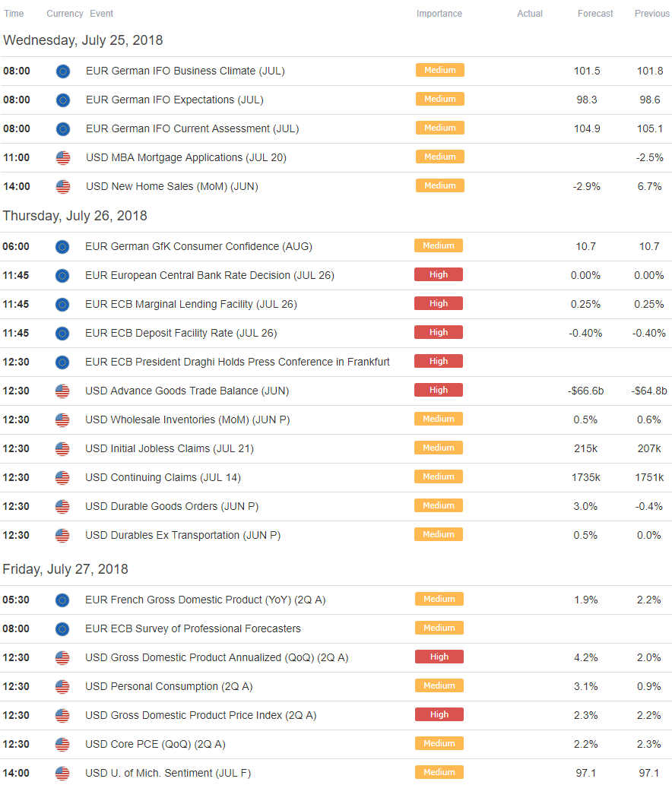Click the US flag beside Durable Goods Orders
672x785 pixels.
pyautogui.click(x=62, y=506)
